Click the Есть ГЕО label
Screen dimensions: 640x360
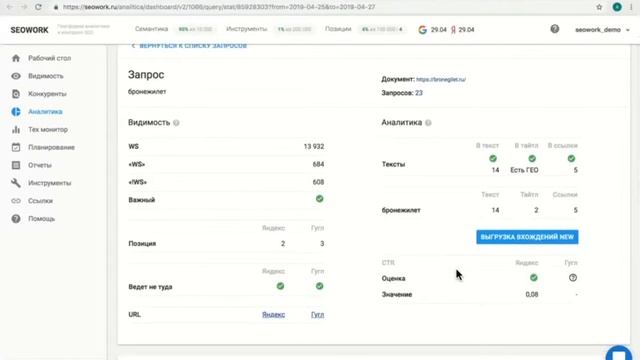coord(524,170)
